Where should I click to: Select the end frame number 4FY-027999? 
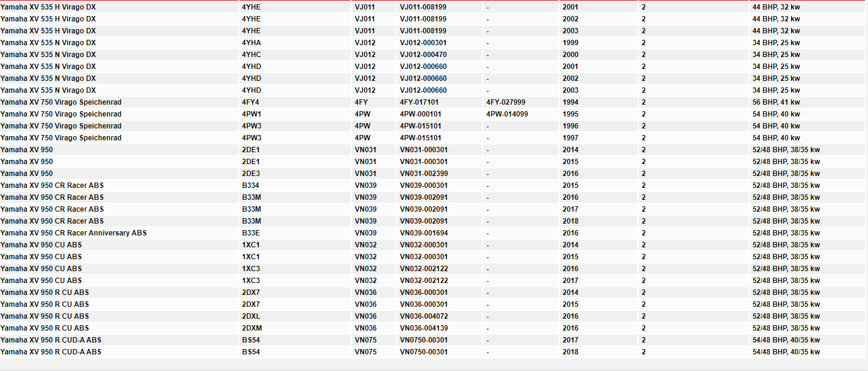click(x=505, y=102)
